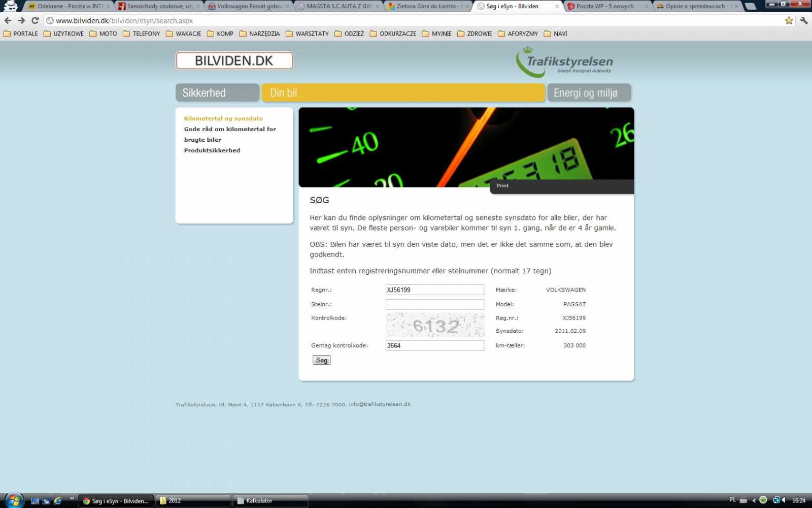Close the Søg i eSyn - Bilviden tab
812x508 pixels.
pos(557,7)
